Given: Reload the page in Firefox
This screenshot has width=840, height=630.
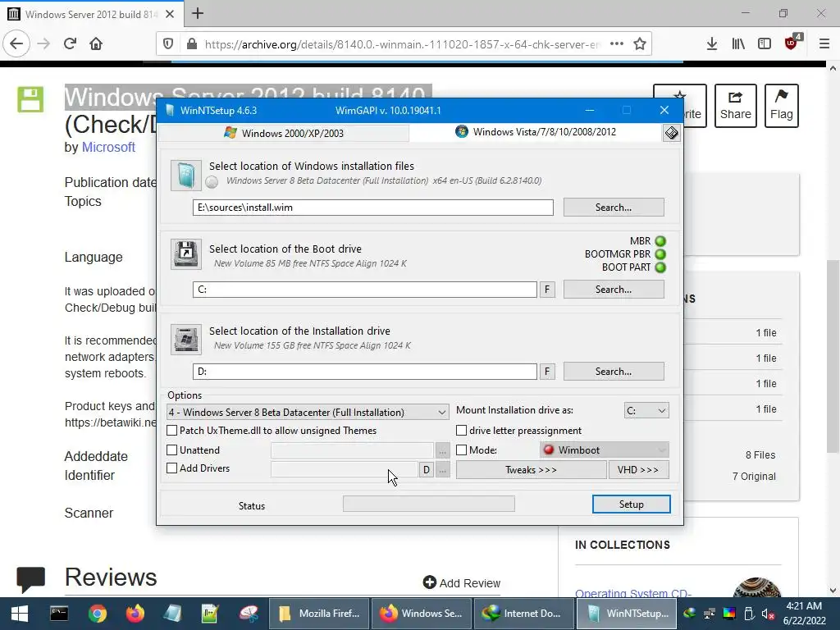Looking at the screenshot, I should tap(70, 44).
